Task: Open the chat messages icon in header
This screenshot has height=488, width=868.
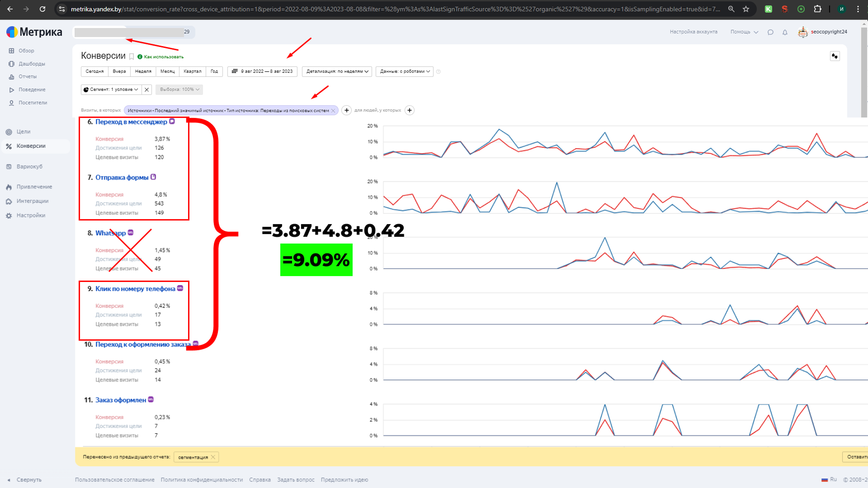Action: (770, 32)
